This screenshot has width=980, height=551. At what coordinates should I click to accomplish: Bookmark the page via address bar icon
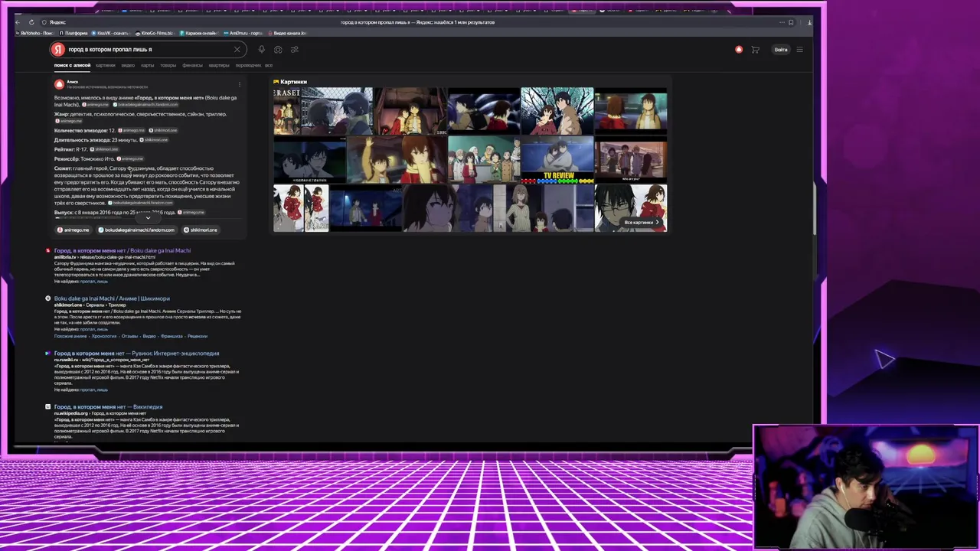pos(791,22)
